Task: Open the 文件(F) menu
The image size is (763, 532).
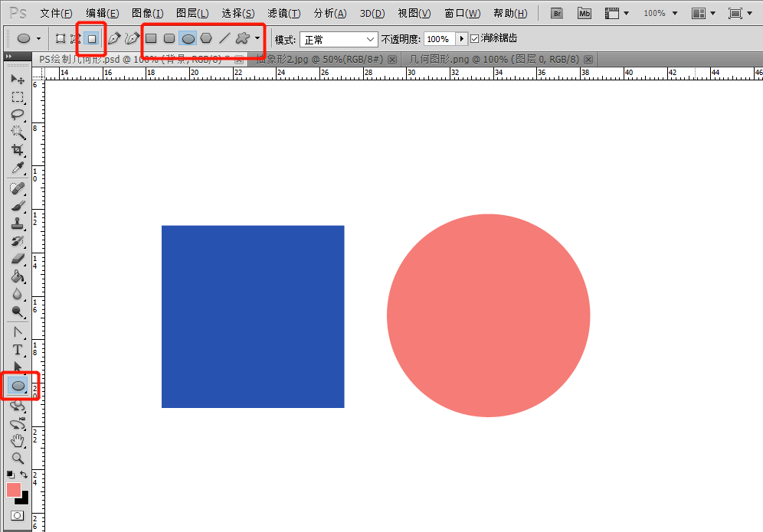Action: coord(56,13)
